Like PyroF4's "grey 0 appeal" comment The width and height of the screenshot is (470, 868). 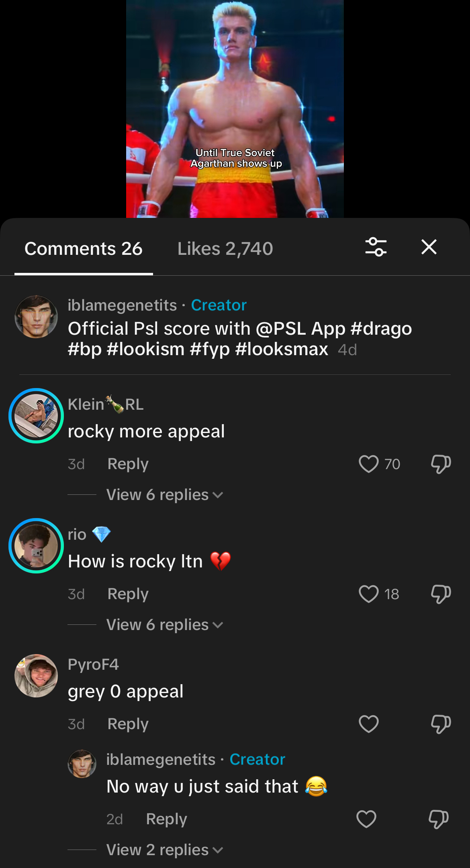[x=368, y=724]
